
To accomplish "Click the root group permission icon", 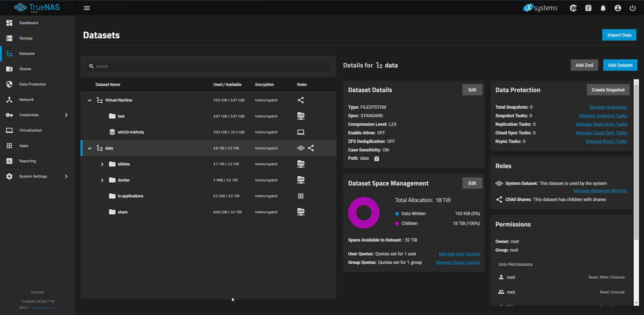I will (501, 292).
